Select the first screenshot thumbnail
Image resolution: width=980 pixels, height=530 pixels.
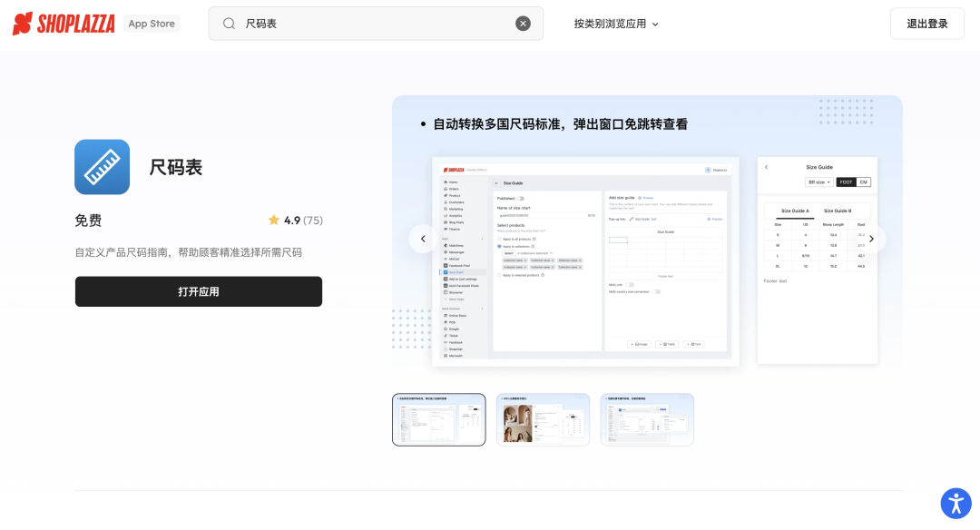pos(439,419)
